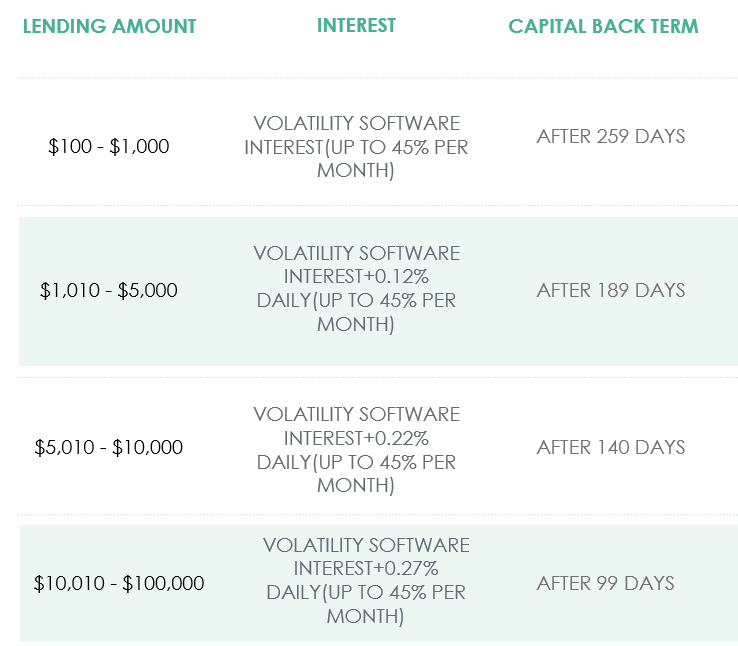Select the $10,010 - $100,000 lending amount

[x=119, y=583]
